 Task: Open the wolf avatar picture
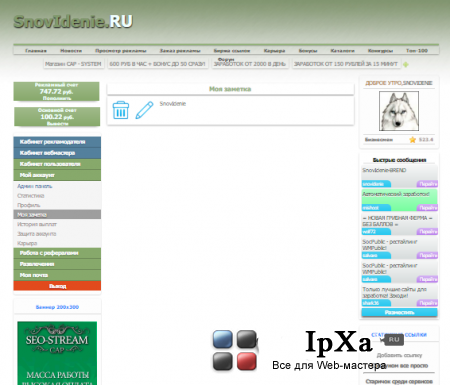click(x=399, y=111)
